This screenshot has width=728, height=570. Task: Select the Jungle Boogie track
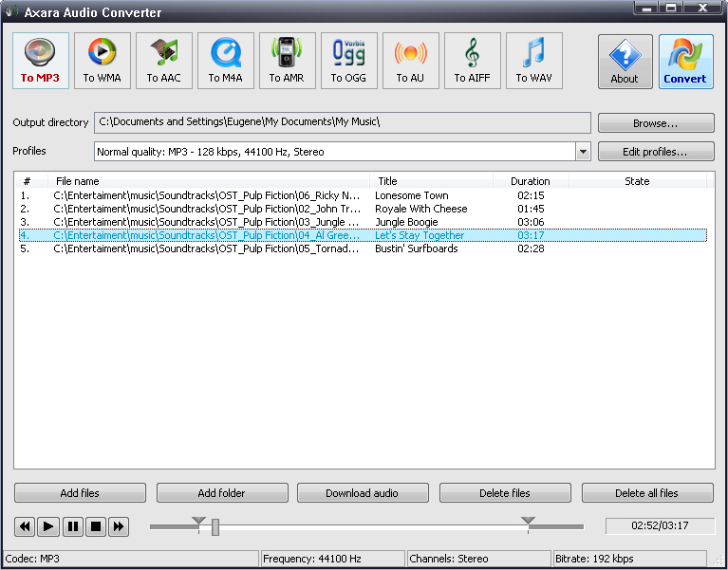[x=363, y=222]
